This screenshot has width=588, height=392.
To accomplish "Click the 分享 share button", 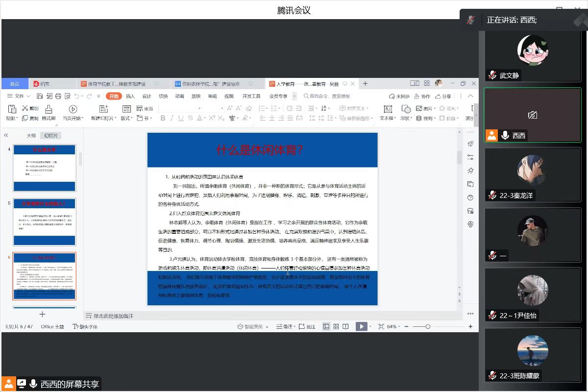I will [443, 97].
